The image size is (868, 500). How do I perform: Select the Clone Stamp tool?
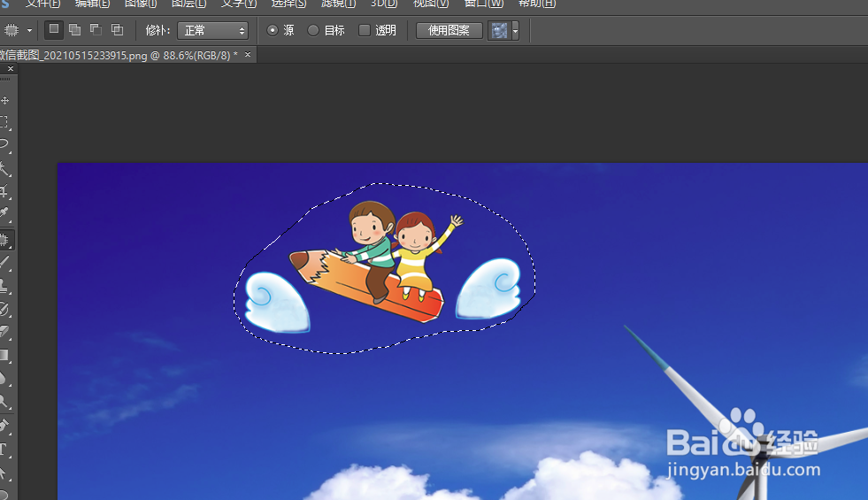point(4,286)
